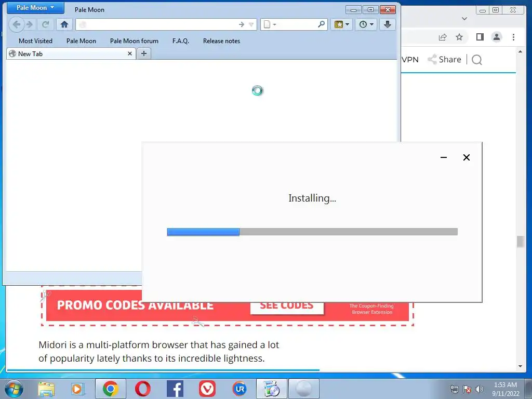The width and height of the screenshot is (532, 399).
Task: Click Chrome scrollbar up arrow
Action: 520,51
